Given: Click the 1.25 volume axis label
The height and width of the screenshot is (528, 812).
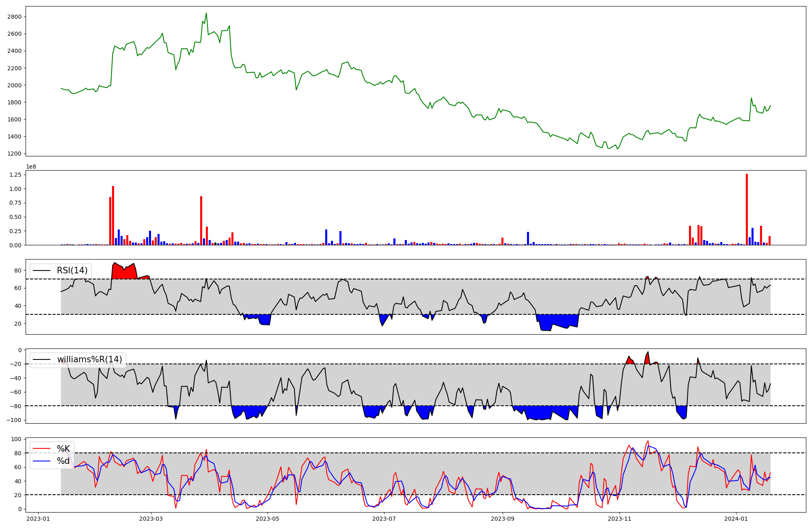Looking at the screenshot, I should (16, 175).
